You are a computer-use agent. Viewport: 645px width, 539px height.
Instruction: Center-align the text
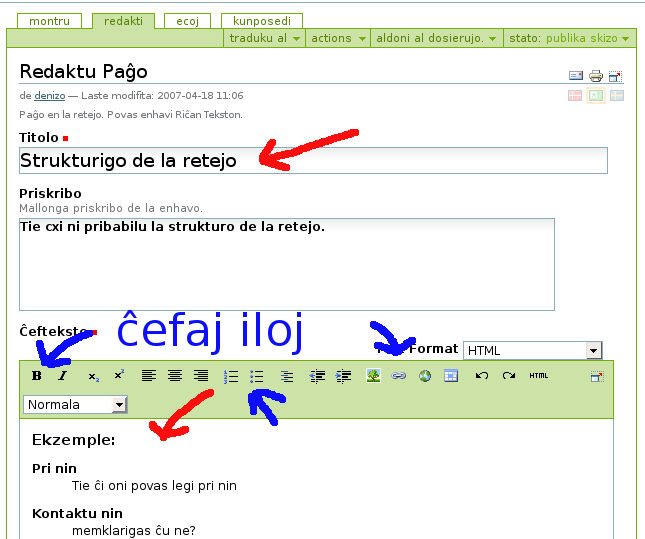point(175,376)
